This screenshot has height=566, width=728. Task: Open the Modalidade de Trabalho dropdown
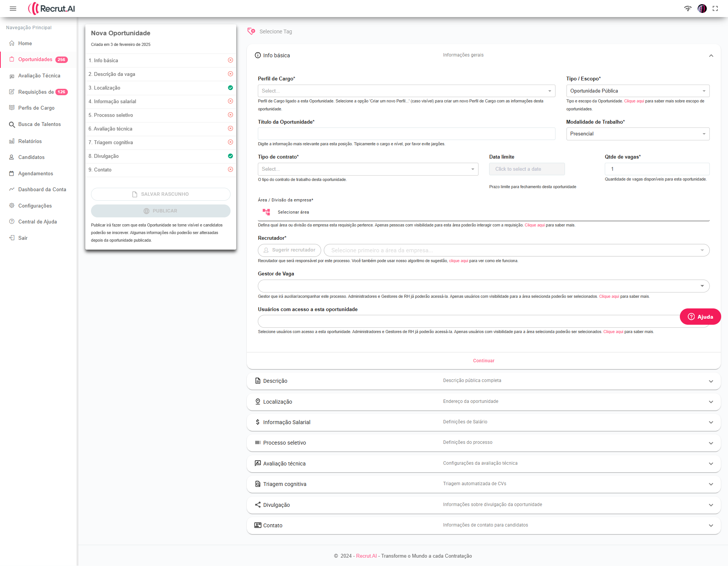tap(637, 134)
